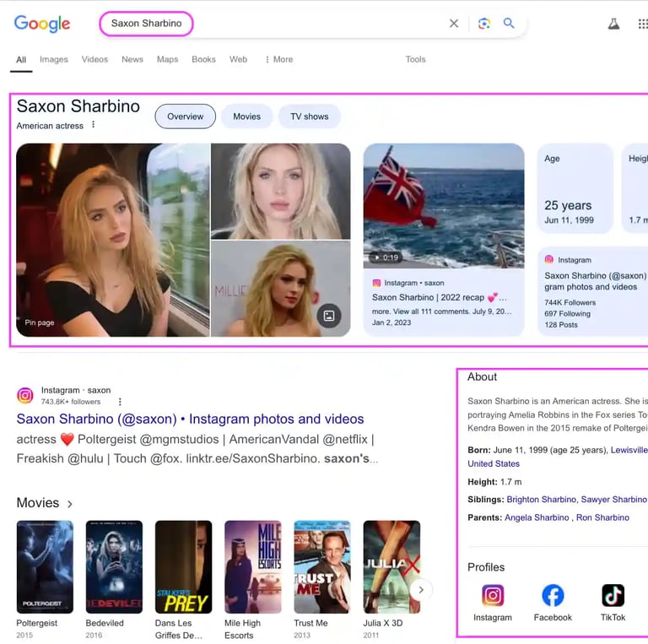The height and width of the screenshot is (644, 648).
Task: Open Facebook profile icon
Action: click(553, 595)
